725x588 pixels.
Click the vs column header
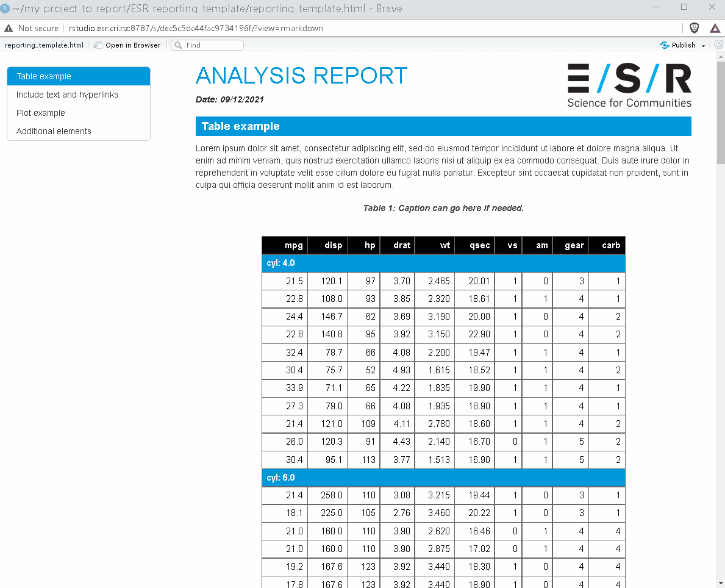pos(509,245)
